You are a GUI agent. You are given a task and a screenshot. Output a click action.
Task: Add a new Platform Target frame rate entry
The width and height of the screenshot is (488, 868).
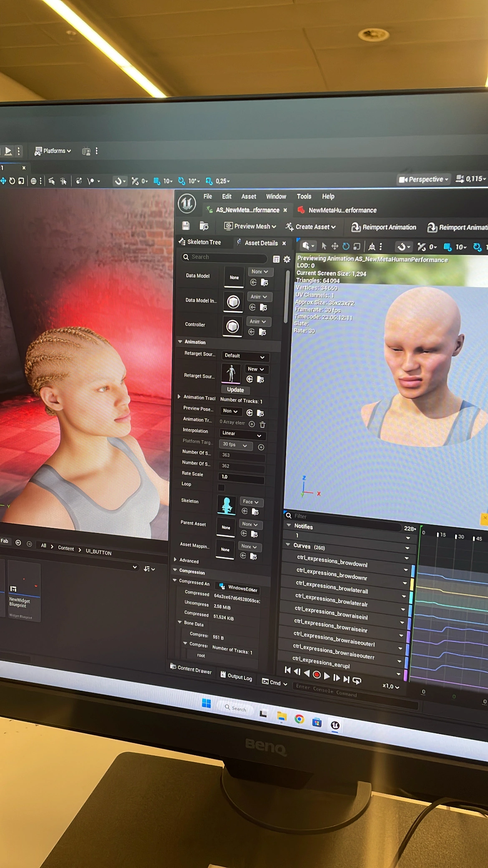pos(261,447)
